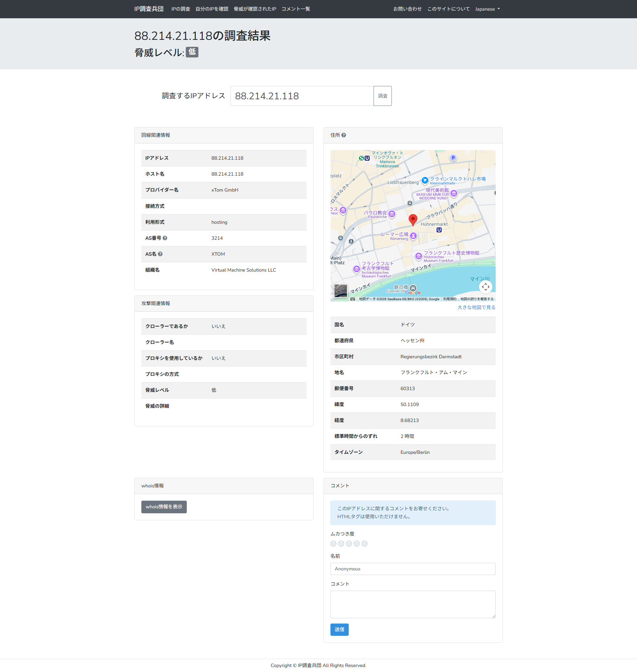Open コメント一覧 navigation item
This screenshot has width=637, height=672.
[x=296, y=9]
